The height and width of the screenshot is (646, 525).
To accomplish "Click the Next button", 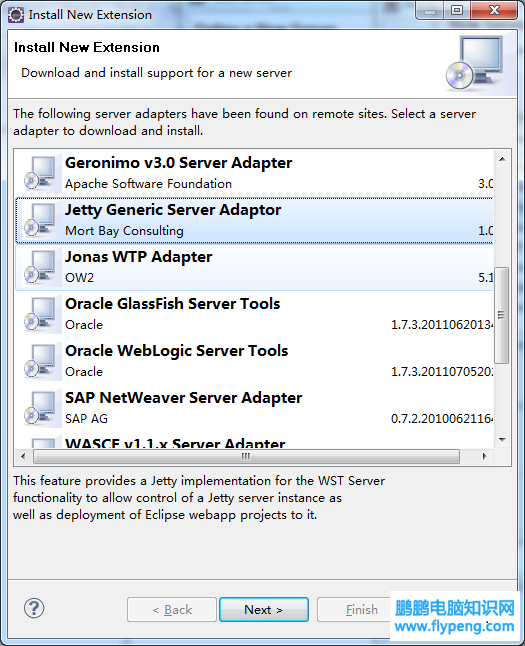I will (264, 609).
